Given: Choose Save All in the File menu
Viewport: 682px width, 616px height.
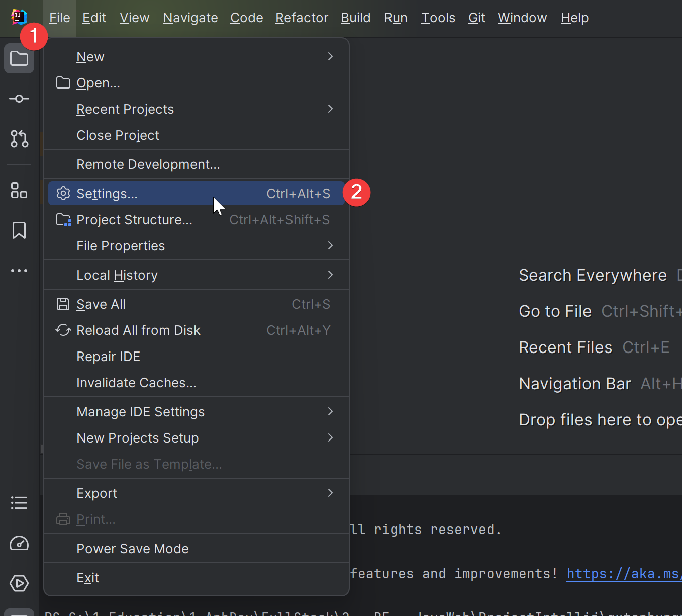Looking at the screenshot, I should (197, 304).
